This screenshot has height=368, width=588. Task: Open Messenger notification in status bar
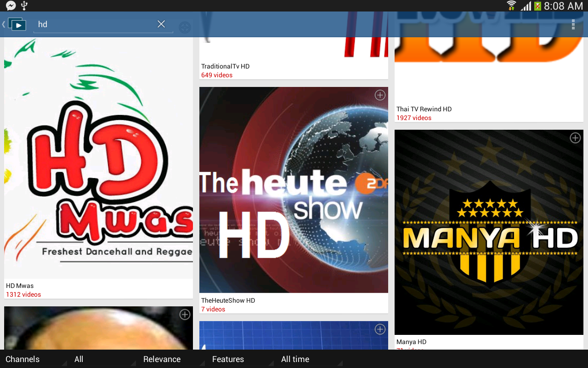coord(11,6)
